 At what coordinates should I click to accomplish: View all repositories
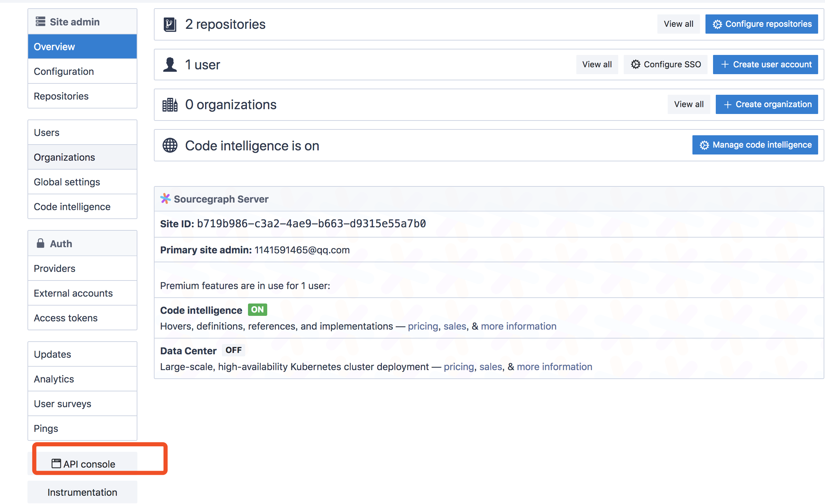[678, 24]
